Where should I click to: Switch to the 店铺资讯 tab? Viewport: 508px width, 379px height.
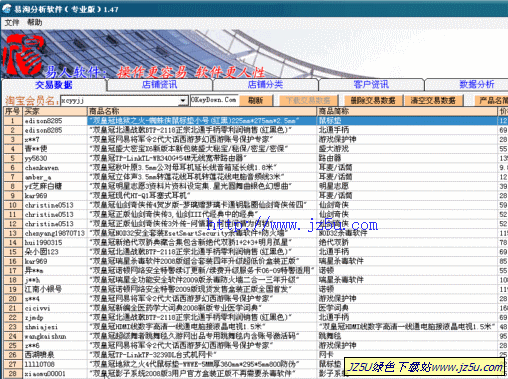point(159,85)
